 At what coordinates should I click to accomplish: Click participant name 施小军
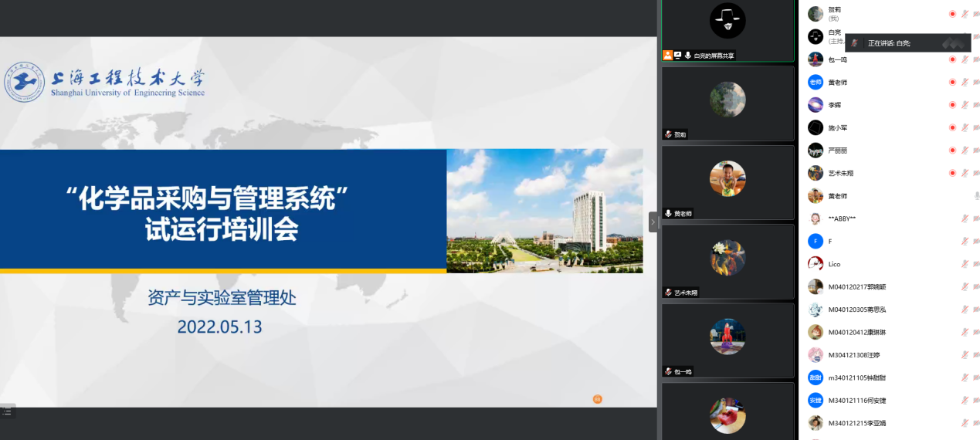click(x=838, y=127)
